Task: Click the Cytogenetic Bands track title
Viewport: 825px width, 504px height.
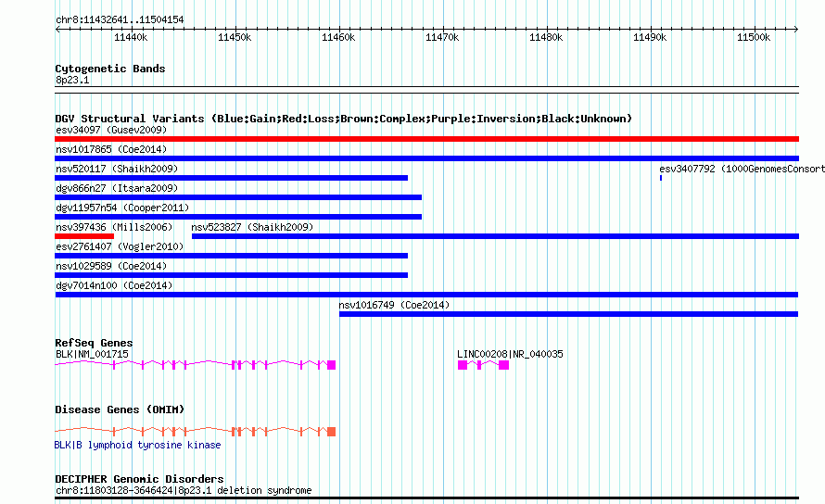Action: pos(110,69)
